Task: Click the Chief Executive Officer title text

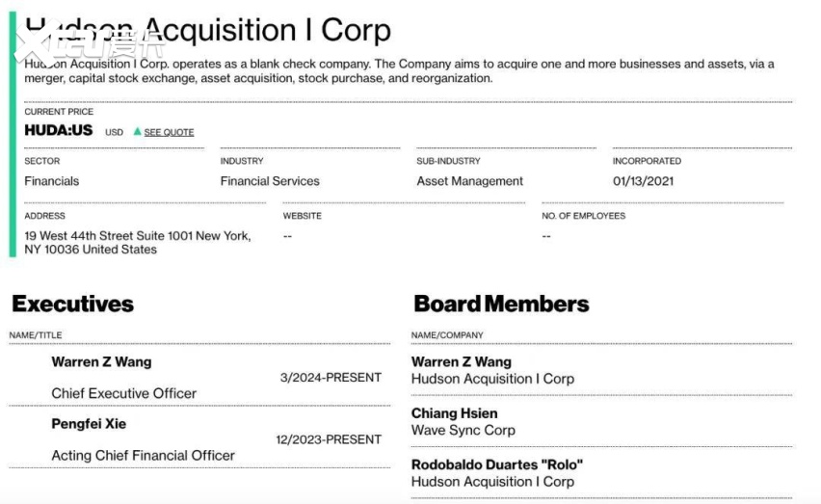Action: tap(124, 393)
